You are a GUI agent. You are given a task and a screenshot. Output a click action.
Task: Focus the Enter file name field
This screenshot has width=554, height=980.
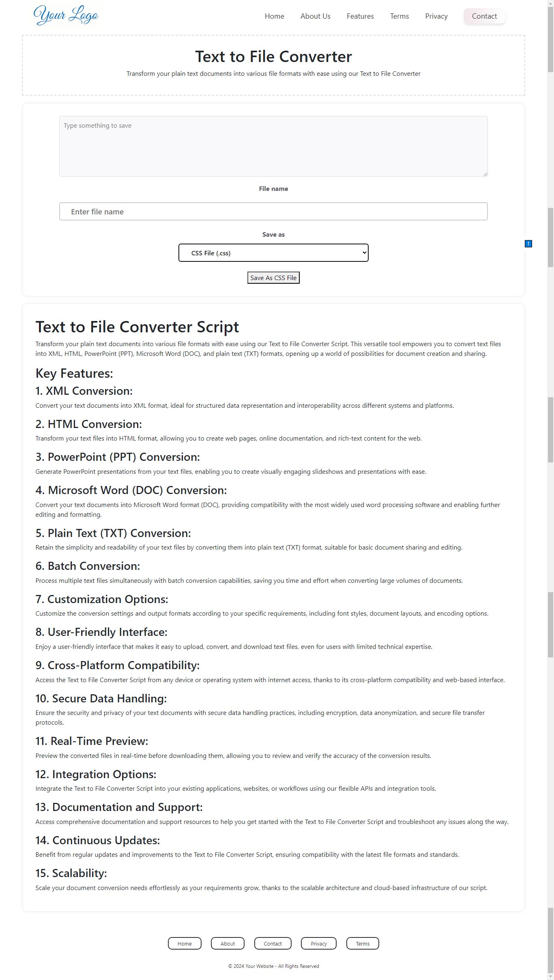pos(273,212)
